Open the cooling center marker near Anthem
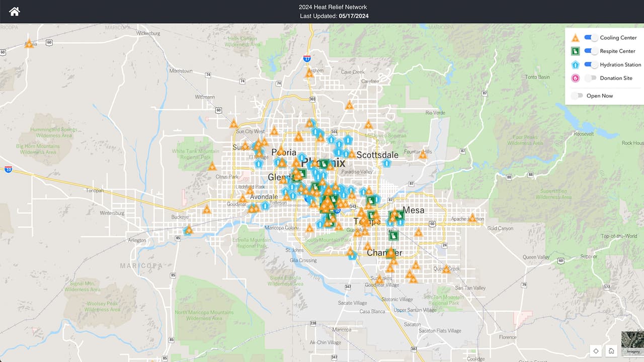644x362 pixels. pos(309,73)
